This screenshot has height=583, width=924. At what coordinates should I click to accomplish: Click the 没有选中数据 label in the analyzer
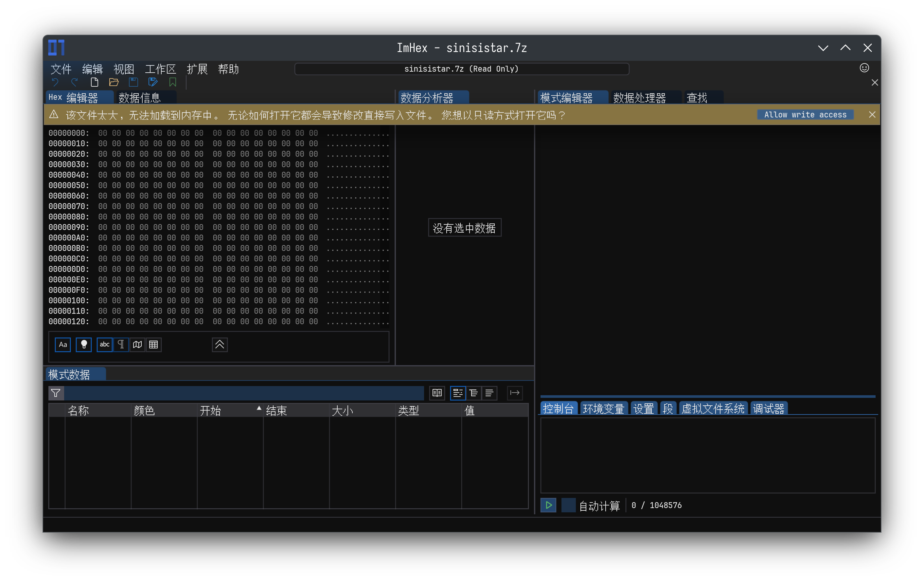[x=465, y=228]
